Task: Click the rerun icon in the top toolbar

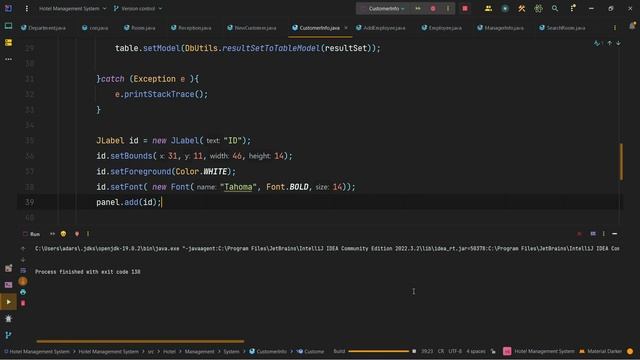Action: point(418,9)
